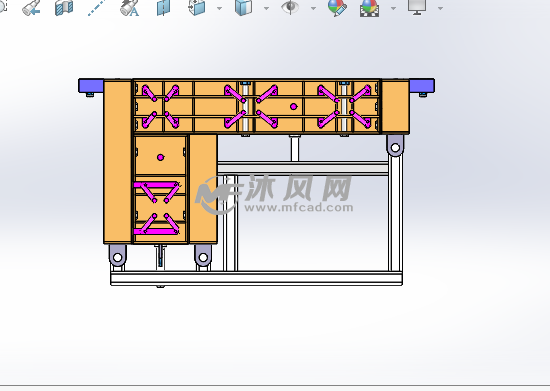Image resolution: width=550 pixels, height=391 pixels.
Task: Expand the View Settings dropdown arrow
Action: tap(440, 8)
